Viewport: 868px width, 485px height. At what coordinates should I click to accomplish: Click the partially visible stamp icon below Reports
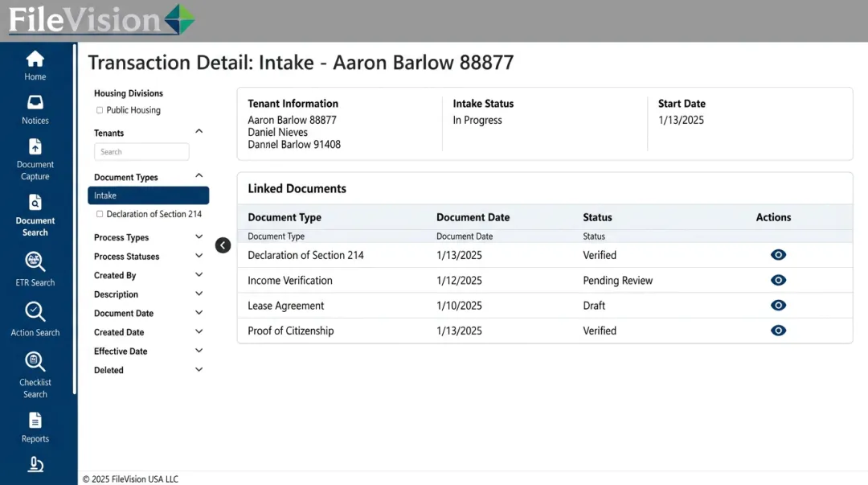tap(35, 465)
